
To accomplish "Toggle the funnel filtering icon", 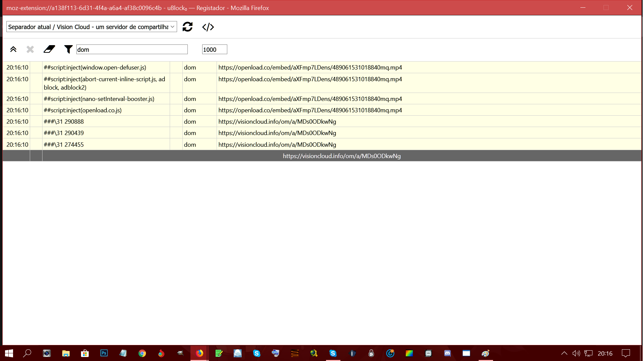I will pos(68,49).
